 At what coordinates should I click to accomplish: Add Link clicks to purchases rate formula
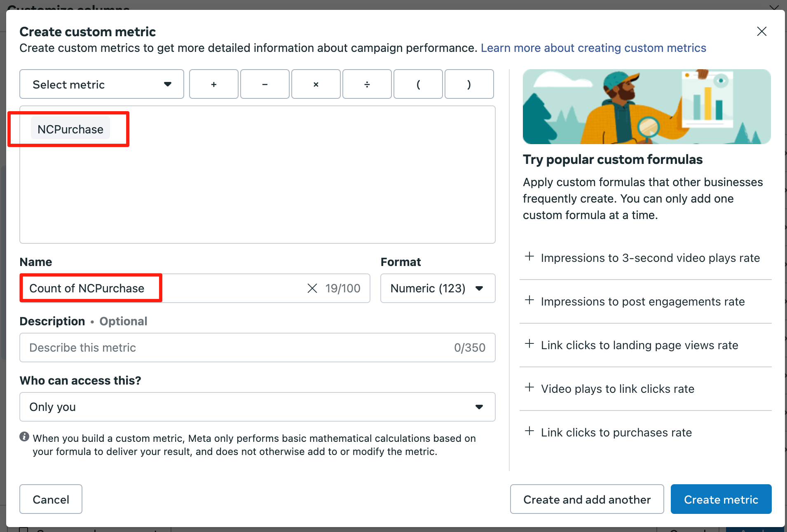click(x=645, y=432)
